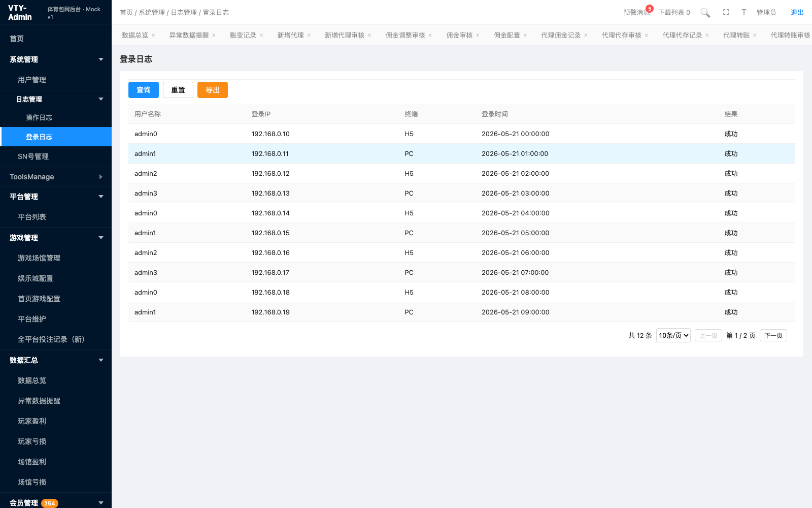
Task: Switch to the 数据总览 tab
Action: [x=135, y=36]
